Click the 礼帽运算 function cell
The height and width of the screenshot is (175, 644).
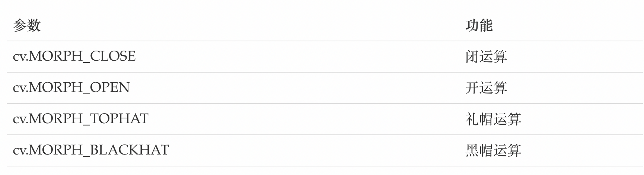click(493, 120)
